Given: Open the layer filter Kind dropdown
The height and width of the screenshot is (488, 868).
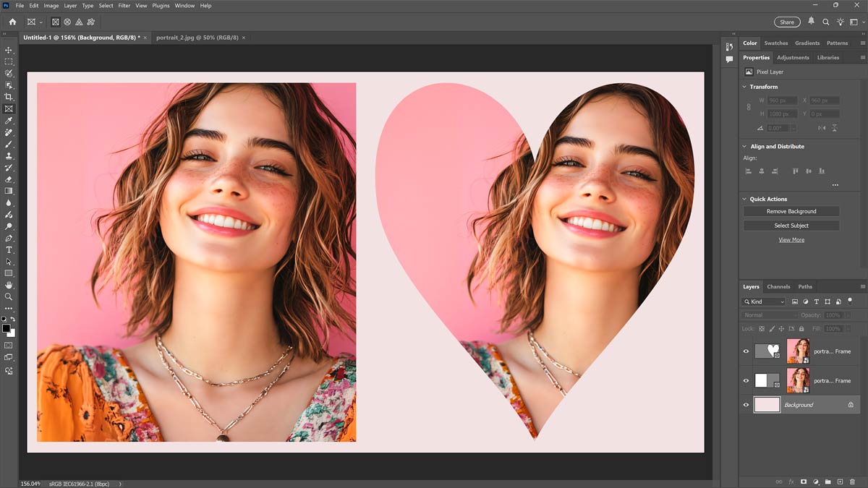Looking at the screenshot, I should coord(764,301).
